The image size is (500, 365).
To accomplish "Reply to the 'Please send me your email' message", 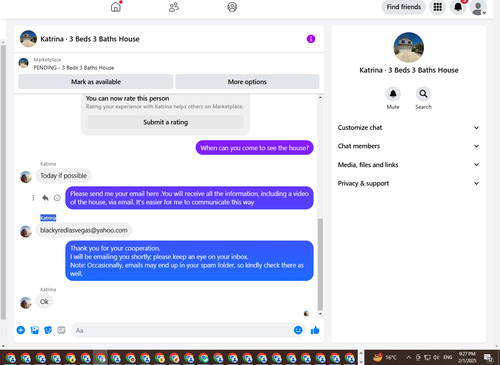I will coord(45,198).
